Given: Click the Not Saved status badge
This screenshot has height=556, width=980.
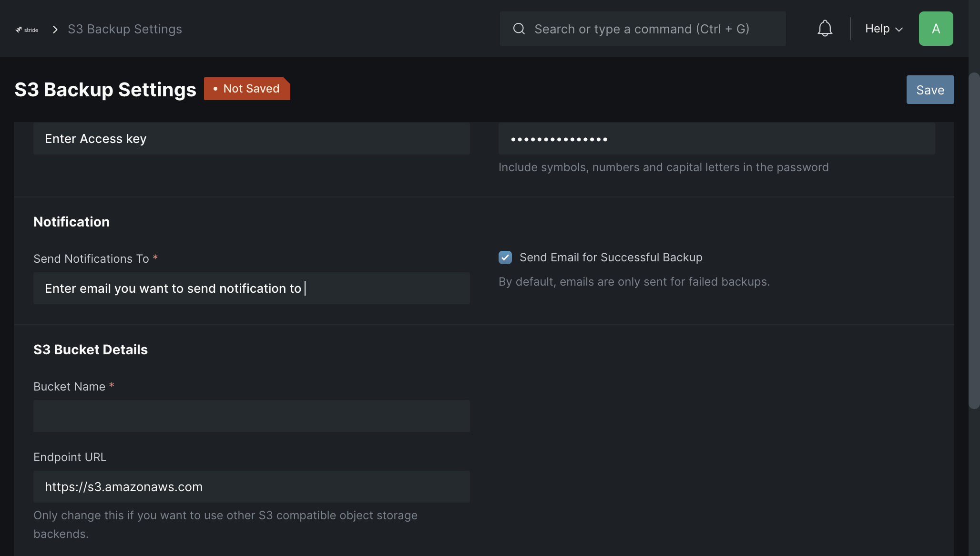Looking at the screenshot, I should point(247,89).
